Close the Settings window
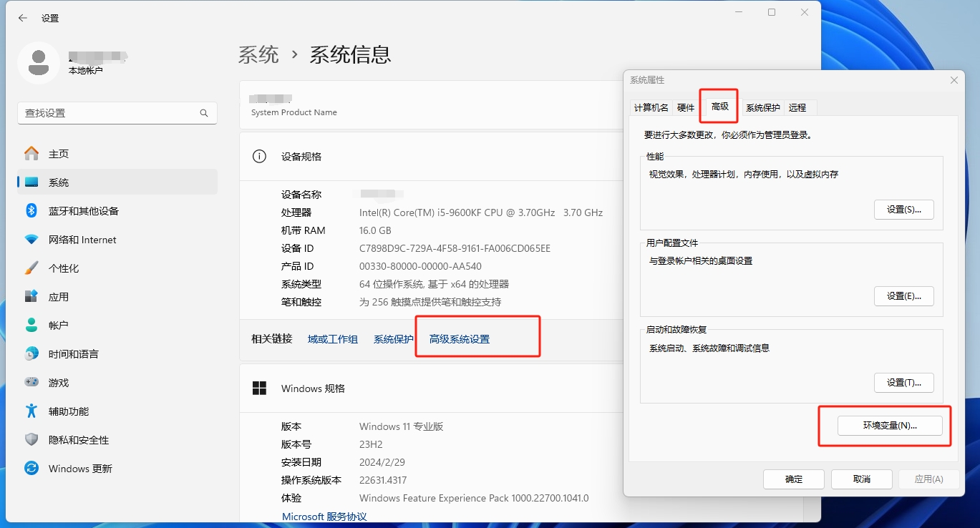980x528 pixels. coord(805,12)
